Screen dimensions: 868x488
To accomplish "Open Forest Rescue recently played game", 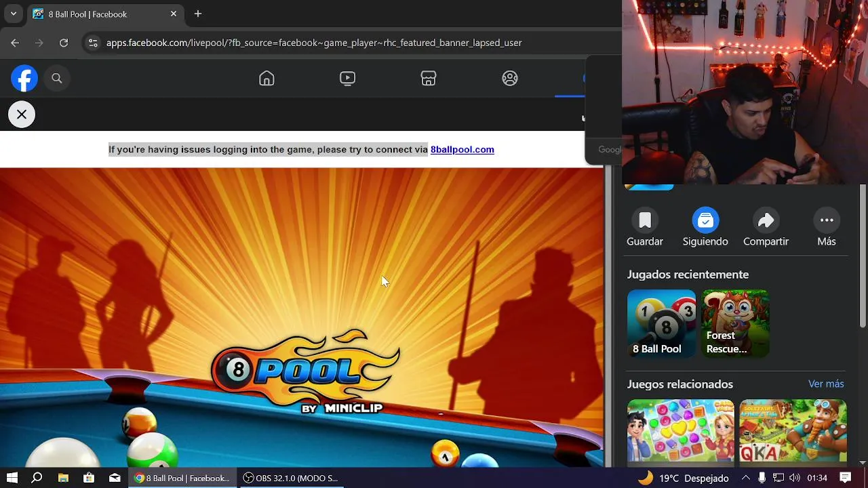I will pos(735,323).
